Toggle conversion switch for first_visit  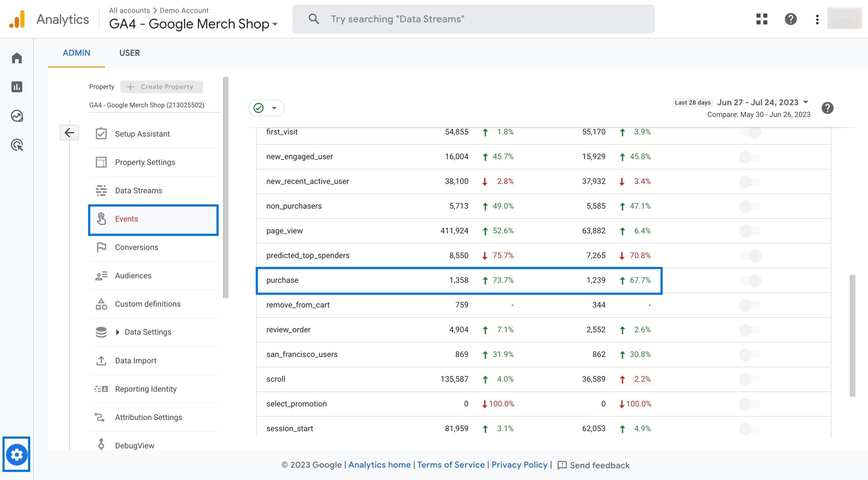pyautogui.click(x=750, y=132)
